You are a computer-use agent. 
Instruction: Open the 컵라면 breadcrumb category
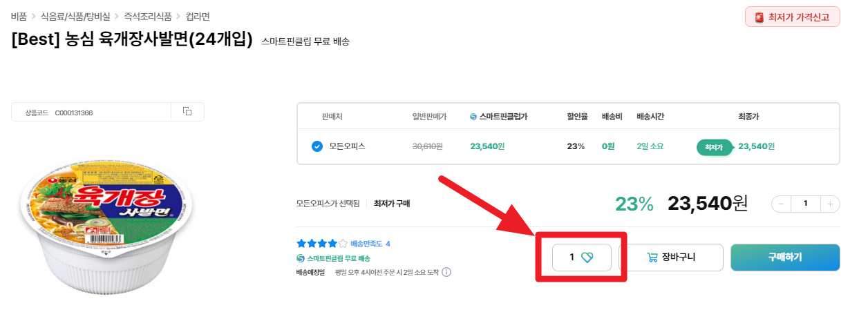click(198, 16)
